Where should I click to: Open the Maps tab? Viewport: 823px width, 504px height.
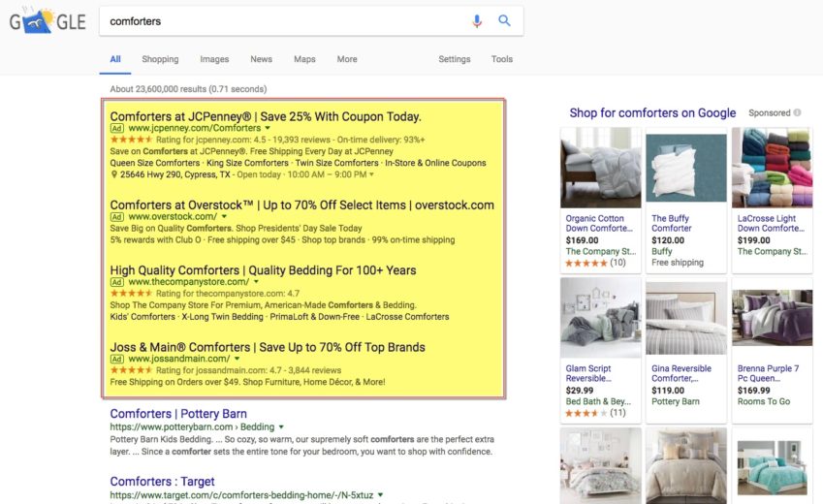pyautogui.click(x=304, y=59)
